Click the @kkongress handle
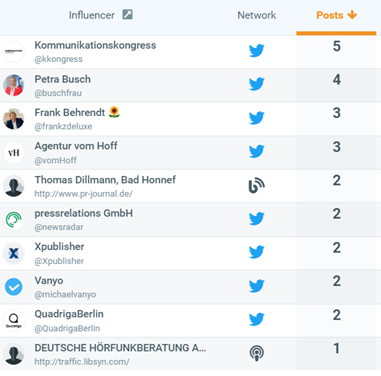 tap(58, 59)
